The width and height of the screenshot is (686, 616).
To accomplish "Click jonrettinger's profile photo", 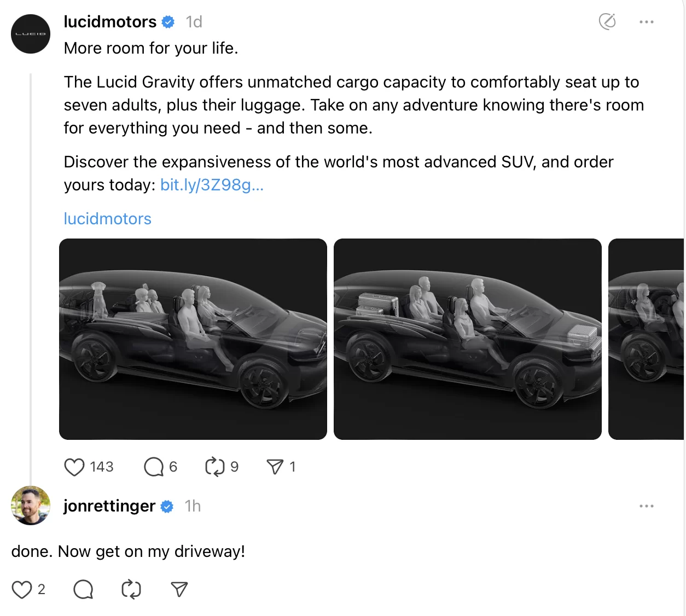I will (x=31, y=505).
